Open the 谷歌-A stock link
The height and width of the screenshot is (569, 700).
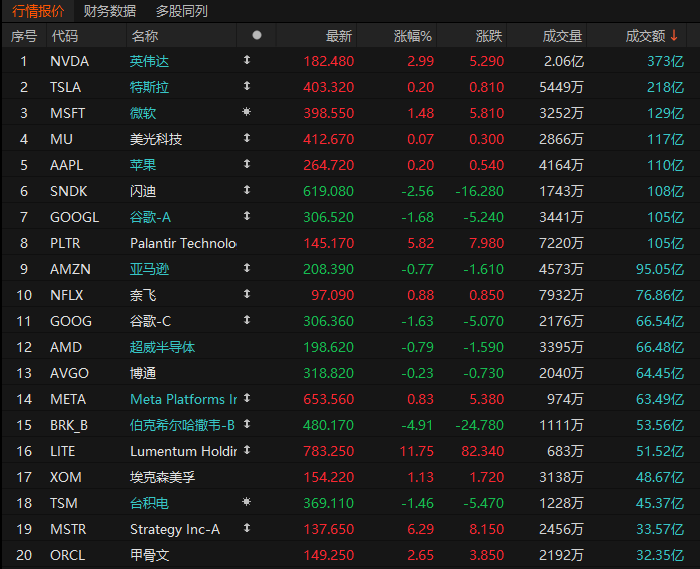coord(150,217)
